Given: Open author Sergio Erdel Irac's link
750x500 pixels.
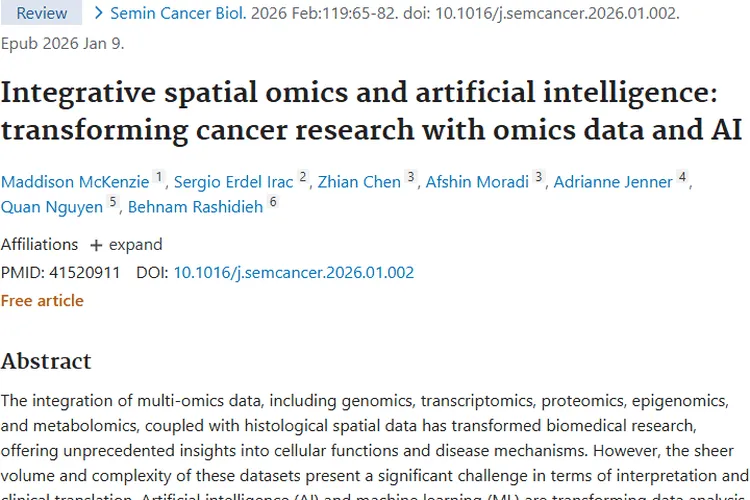Looking at the screenshot, I should pos(235,181).
